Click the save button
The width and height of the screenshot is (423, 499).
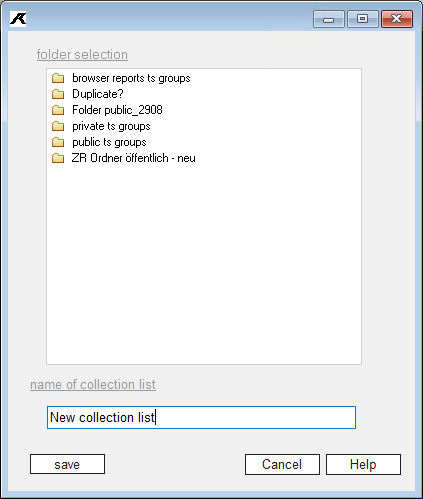[x=67, y=464]
